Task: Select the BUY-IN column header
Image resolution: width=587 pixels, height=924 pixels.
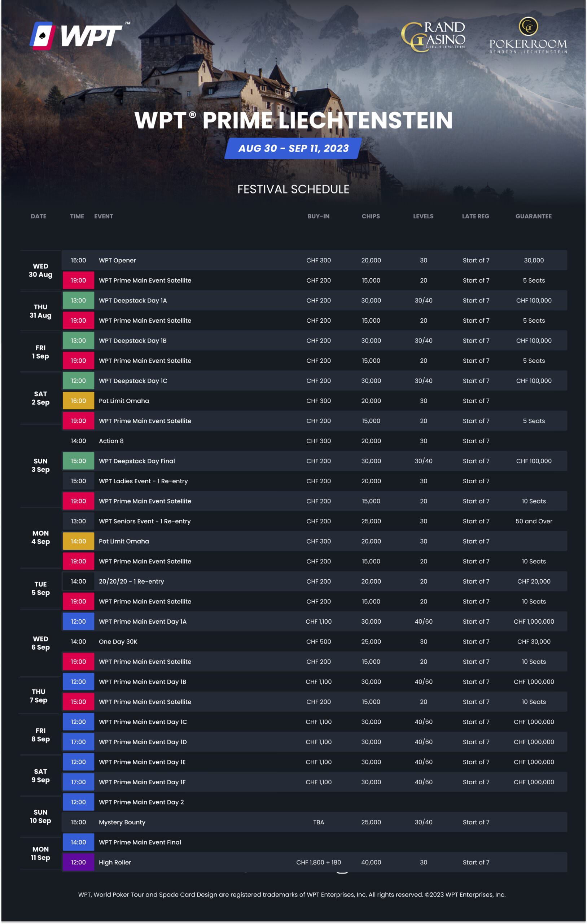Action: pyautogui.click(x=318, y=217)
